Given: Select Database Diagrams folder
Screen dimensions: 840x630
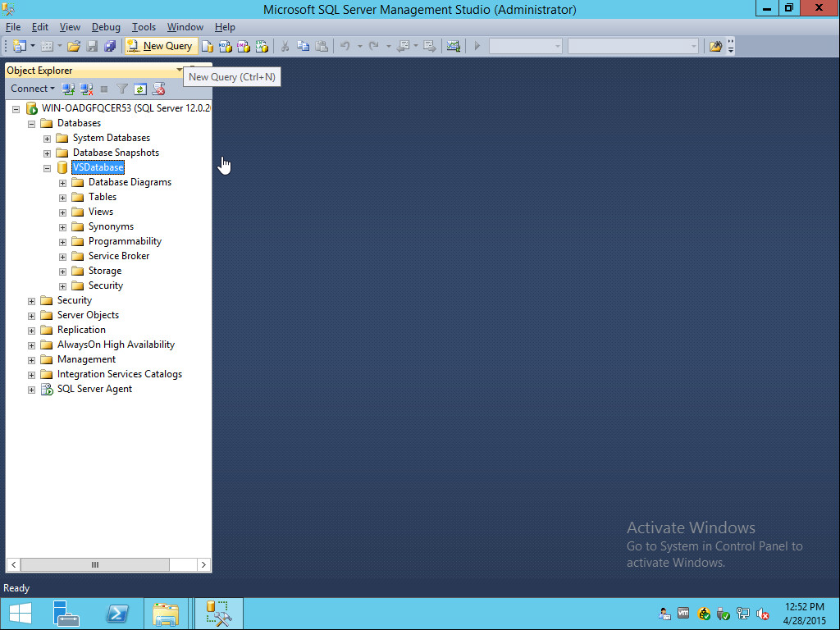Looking at the screenshot, I should (x=130, y=182).
